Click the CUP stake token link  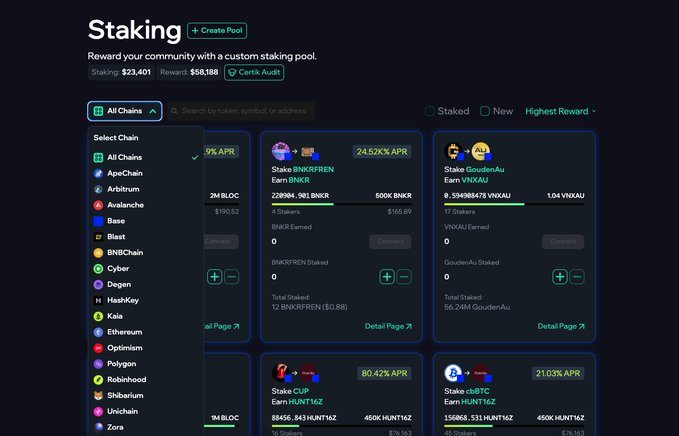301,391
